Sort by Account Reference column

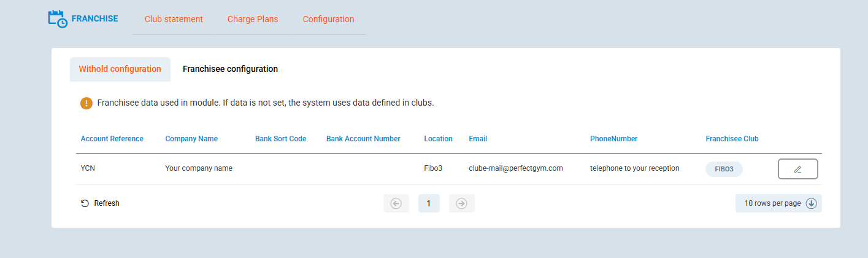coord(112,139)
